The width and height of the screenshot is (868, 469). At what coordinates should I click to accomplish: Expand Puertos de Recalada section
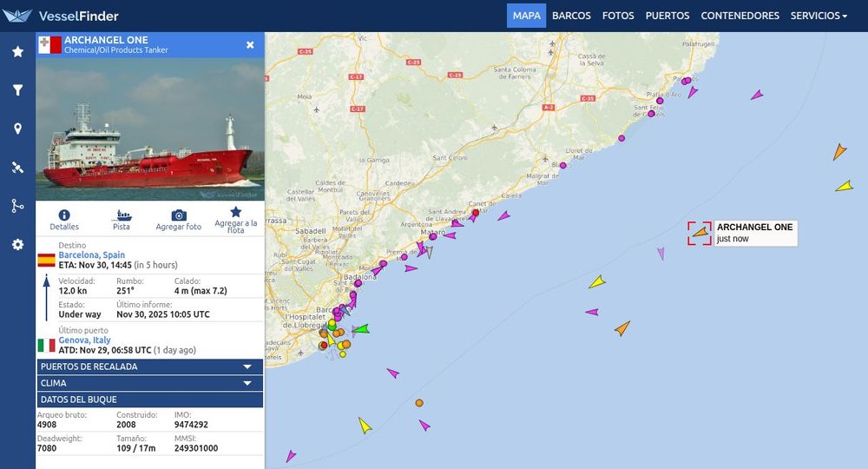150,367
